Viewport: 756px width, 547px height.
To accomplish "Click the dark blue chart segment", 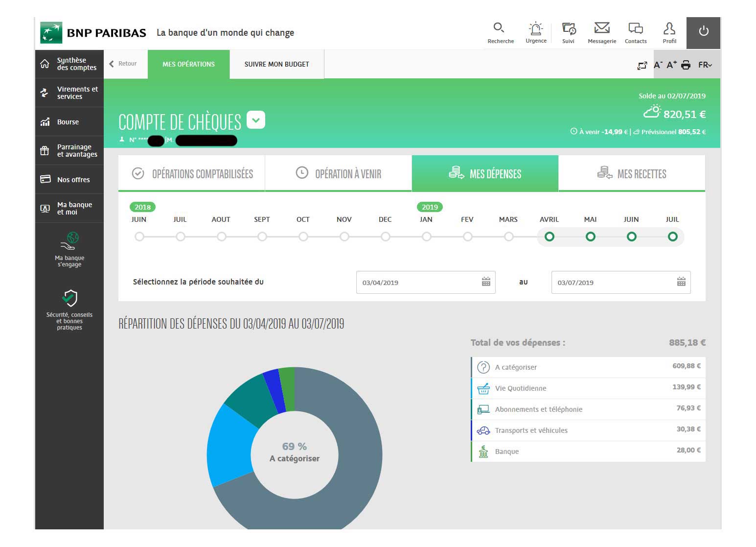I will click(275, 390).
